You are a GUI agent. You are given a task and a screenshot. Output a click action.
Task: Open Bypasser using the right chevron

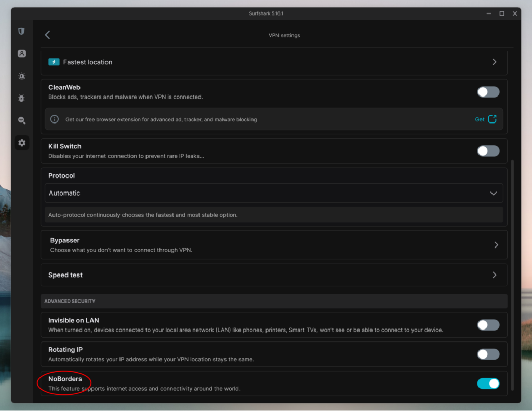tap(496, 245)
